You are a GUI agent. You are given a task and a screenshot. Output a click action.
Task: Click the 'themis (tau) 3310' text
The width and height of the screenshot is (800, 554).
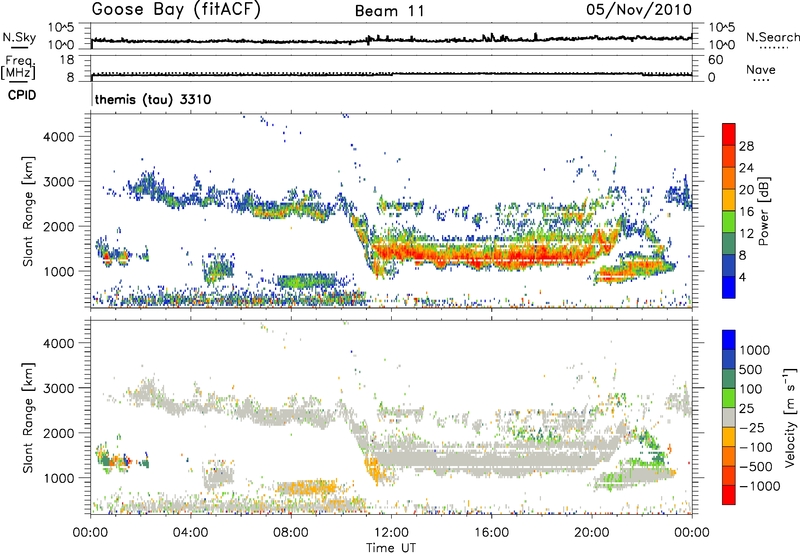pyautogui.click(x=153, y=99)
